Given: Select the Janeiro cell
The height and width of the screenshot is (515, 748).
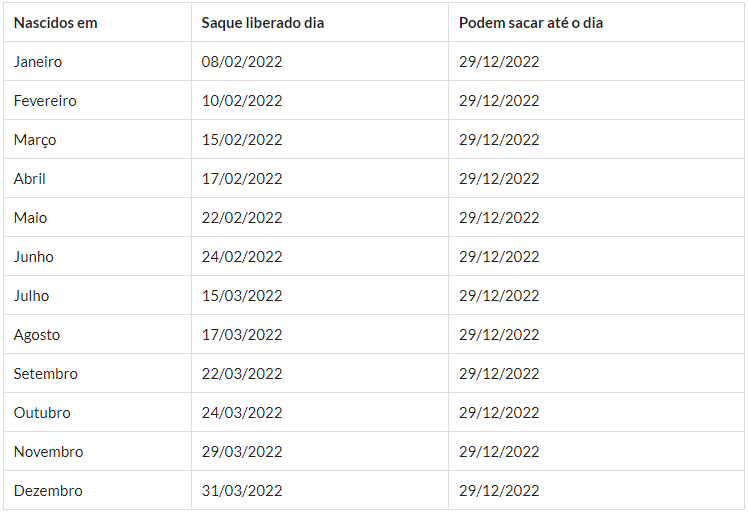Looking at the screenshot, I should coord(38,62).
